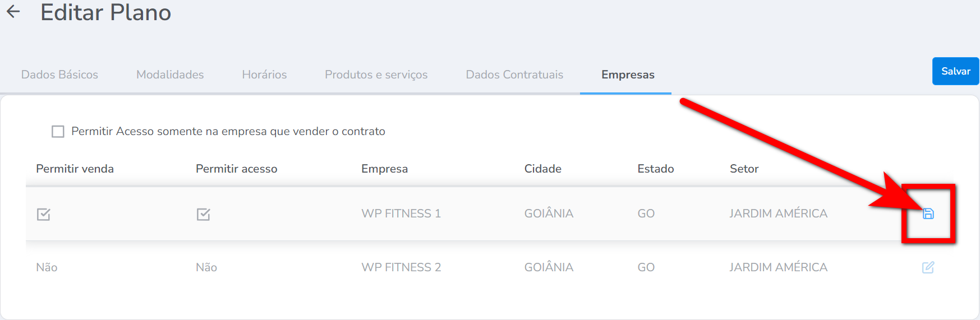Click the Permitir venda column header
Image resolution: width=980 pixels, height=320 pixels.
(x=75, y=169)
